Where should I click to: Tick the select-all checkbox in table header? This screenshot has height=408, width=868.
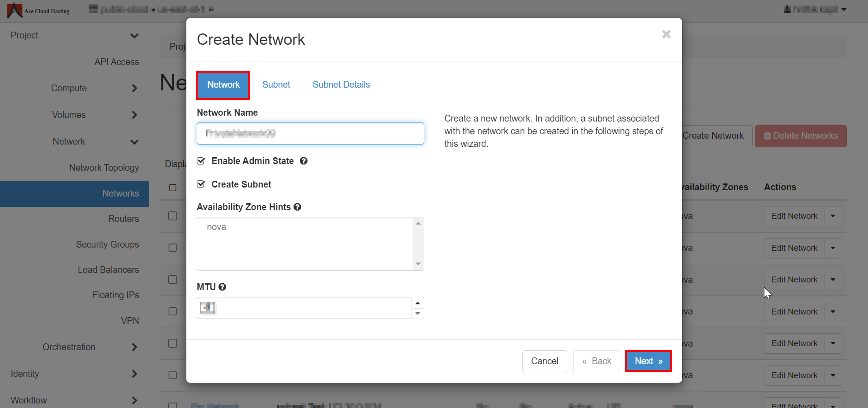(173, 188)
